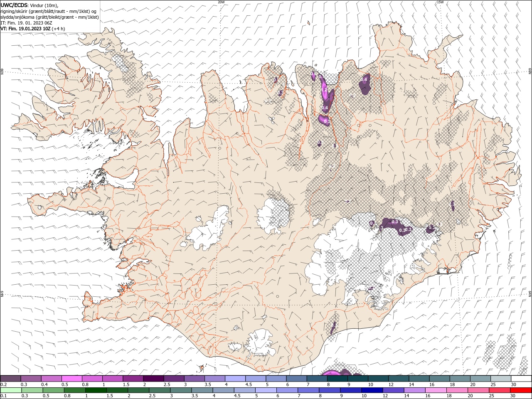Click the grey-purple 0.2 swatch that starts the purple legend row
The height and width of the screenshot is (399, 532).
[x=10, y=379]
